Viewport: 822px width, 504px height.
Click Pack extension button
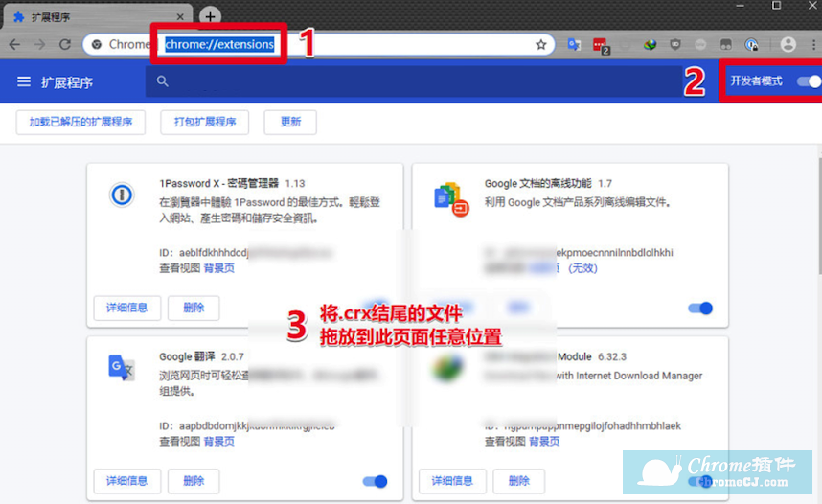tap(204, 123)
